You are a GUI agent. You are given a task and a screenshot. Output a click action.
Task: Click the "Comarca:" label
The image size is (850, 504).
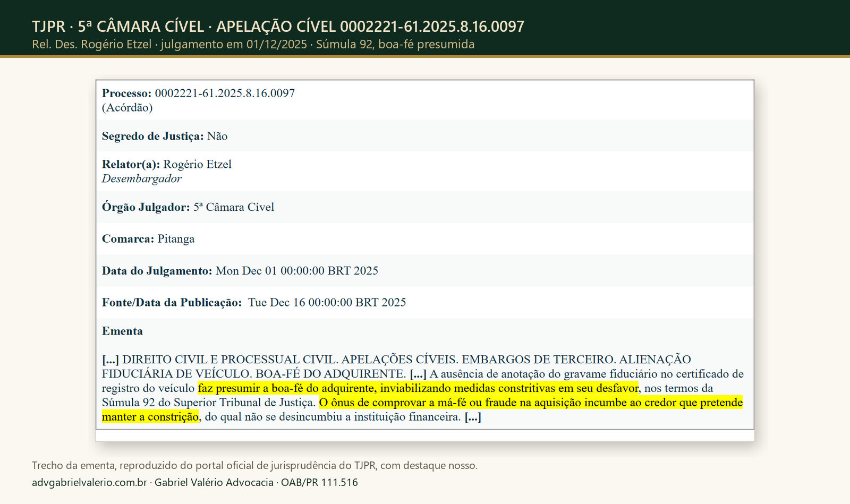[x=128, y=239]
